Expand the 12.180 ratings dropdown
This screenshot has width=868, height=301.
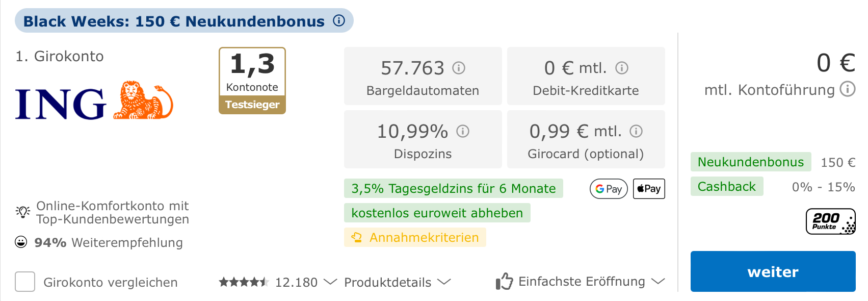(330, 282)
